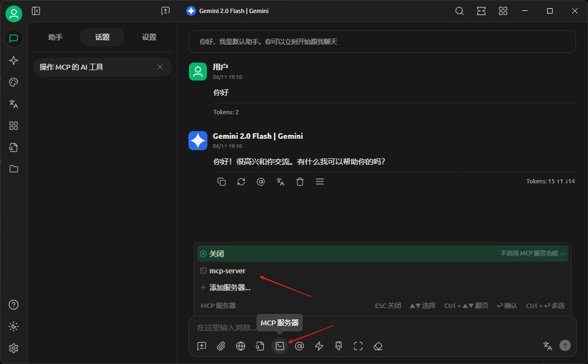Click the clear context brush icon
The height and width of the screenshot is (364, 588).
pos(339,346)
